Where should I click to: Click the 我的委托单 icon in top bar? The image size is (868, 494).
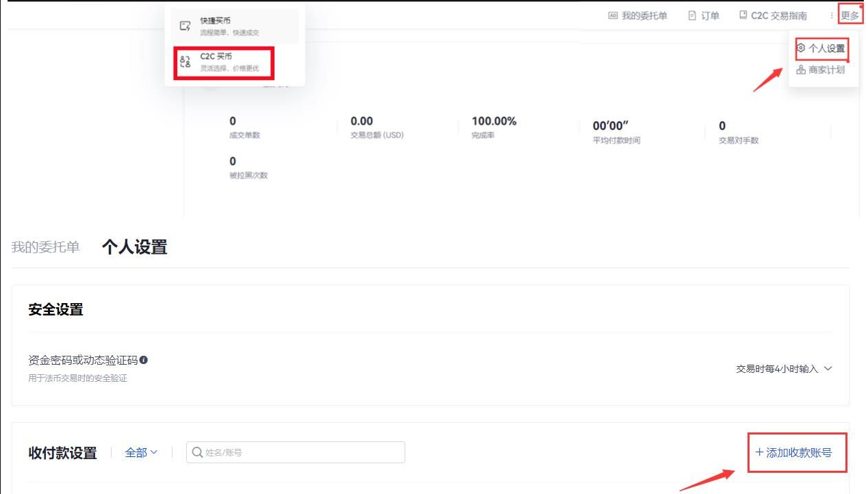613,16
